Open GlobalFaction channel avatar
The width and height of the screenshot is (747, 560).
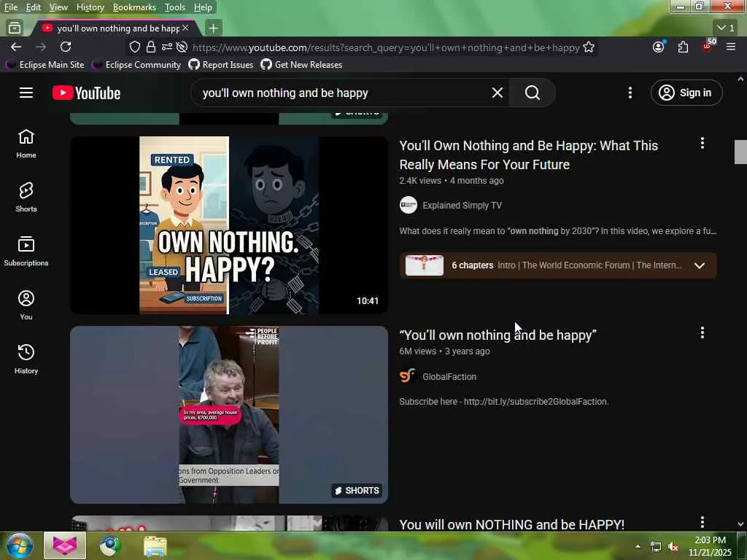[x=409, y=376]
